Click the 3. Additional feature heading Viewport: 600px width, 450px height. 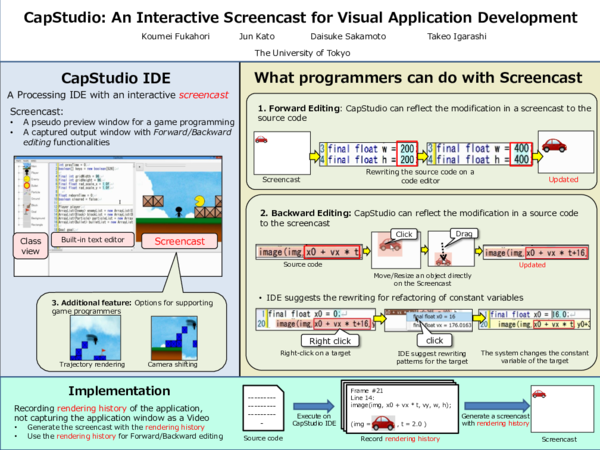[x=91, y=303]
